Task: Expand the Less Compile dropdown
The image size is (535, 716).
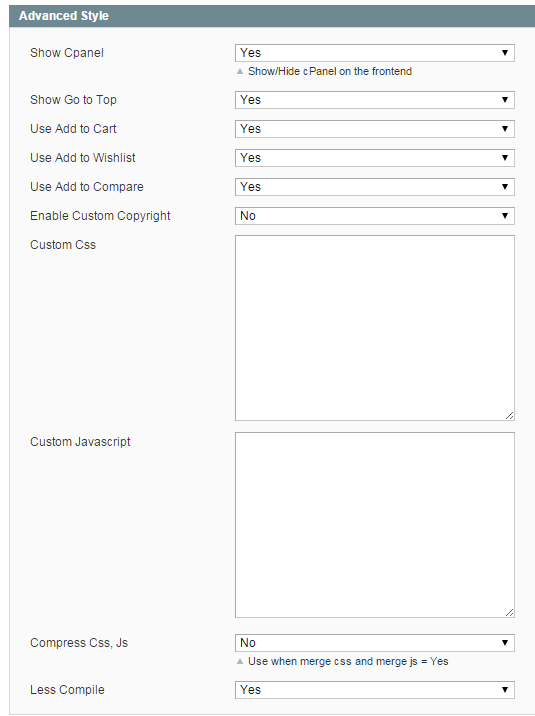Action: pos(375,690)
